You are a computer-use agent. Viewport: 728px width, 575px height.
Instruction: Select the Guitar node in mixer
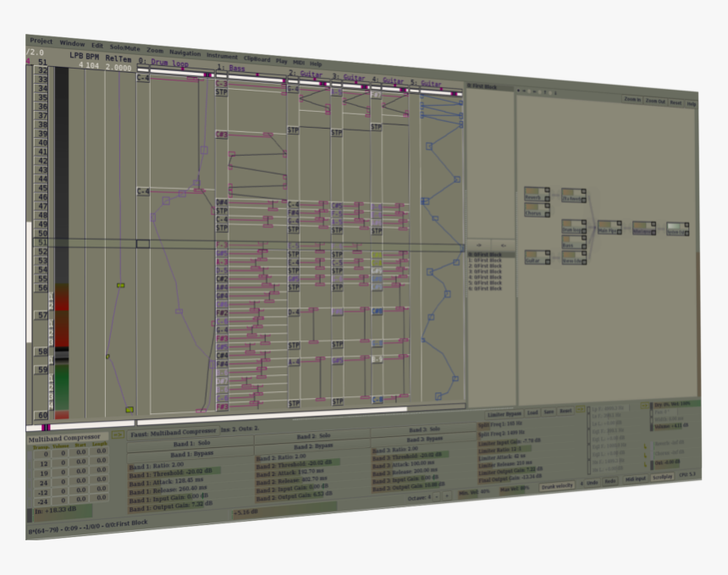coord(538,257)
